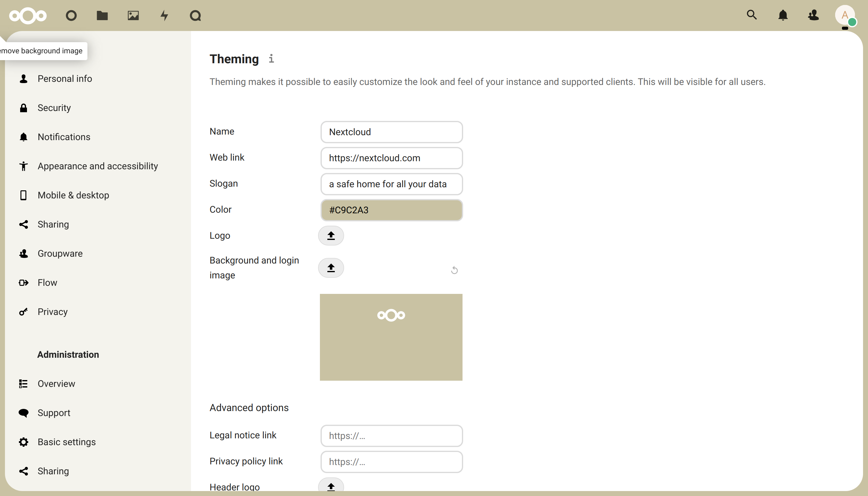Open the Photos app icon
The width and height of the screenshot is (868, 496).
pyautogui.click(x=133, y=15)
